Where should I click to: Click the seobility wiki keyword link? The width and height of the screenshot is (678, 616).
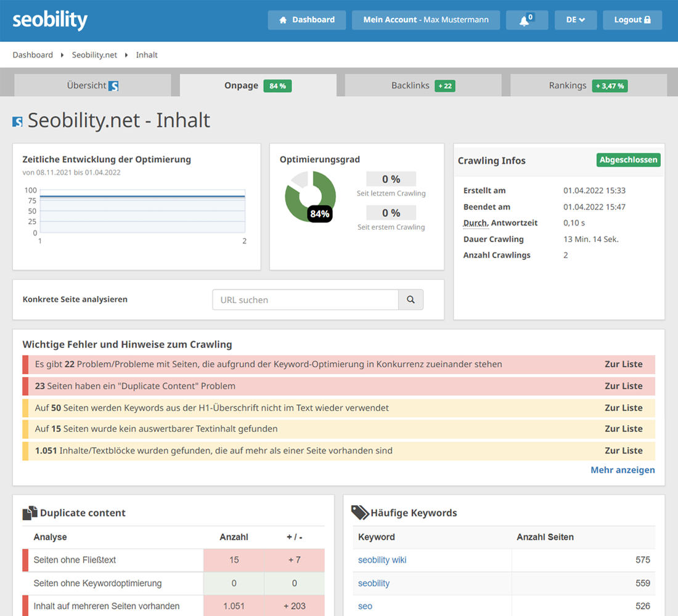point(382,560)
